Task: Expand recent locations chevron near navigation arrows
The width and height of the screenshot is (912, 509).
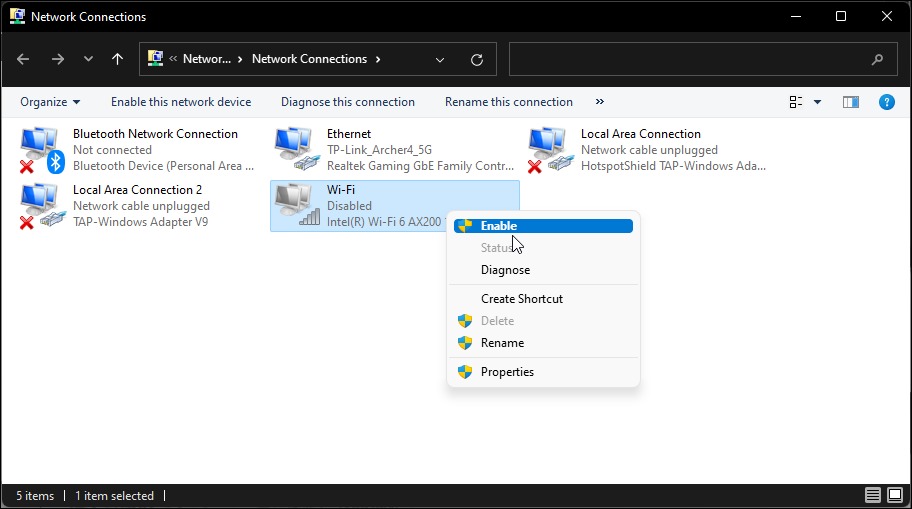Action: [88, 59]
